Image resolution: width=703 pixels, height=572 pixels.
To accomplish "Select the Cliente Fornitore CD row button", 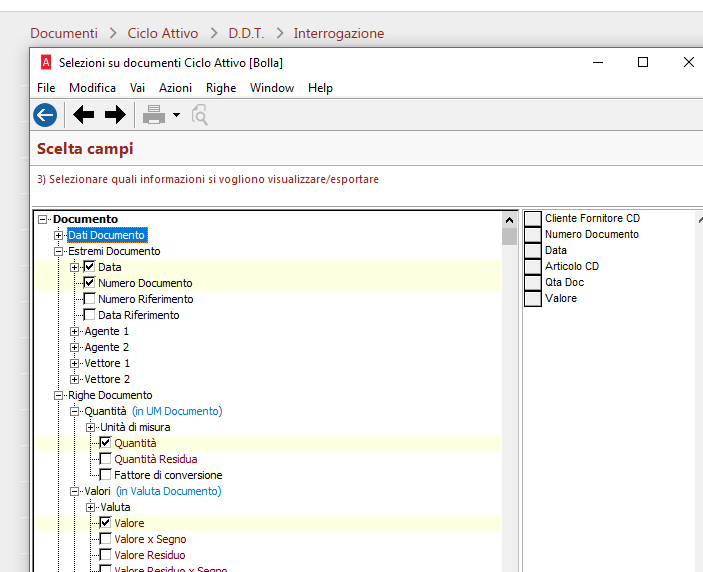I will tap(533, 219).
